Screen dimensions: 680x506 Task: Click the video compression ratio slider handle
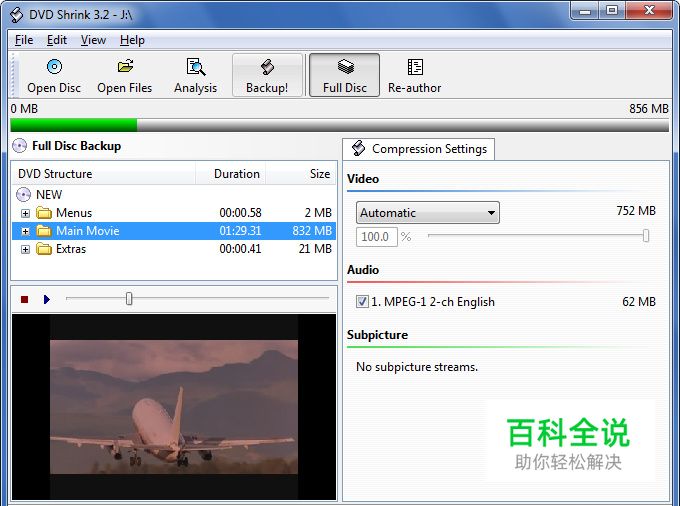[646, 236]
